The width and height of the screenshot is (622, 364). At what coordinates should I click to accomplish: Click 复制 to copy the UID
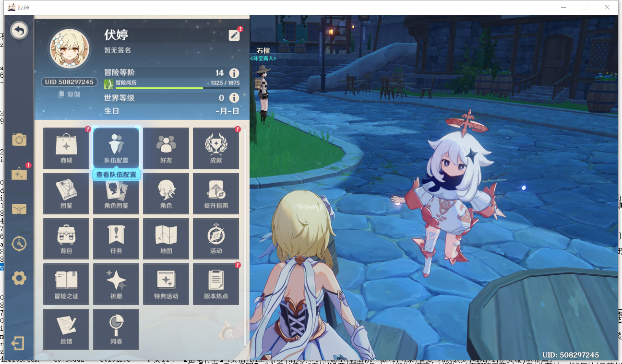(70, 94)
